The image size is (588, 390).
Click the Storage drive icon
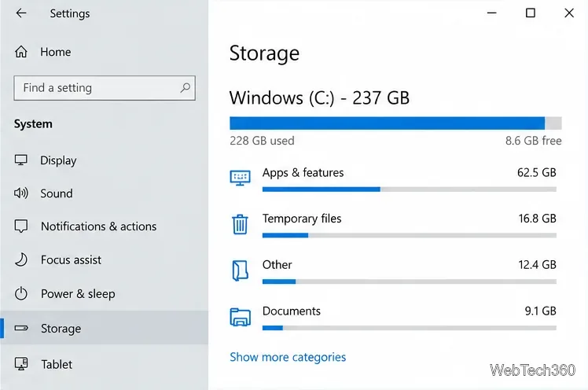tap(21, 328)
